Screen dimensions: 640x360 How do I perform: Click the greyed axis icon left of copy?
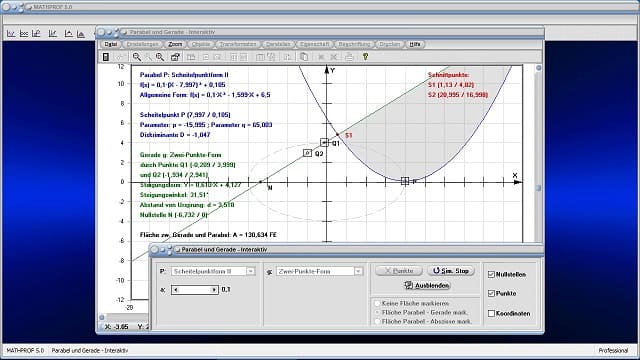(x=287, y=57)
